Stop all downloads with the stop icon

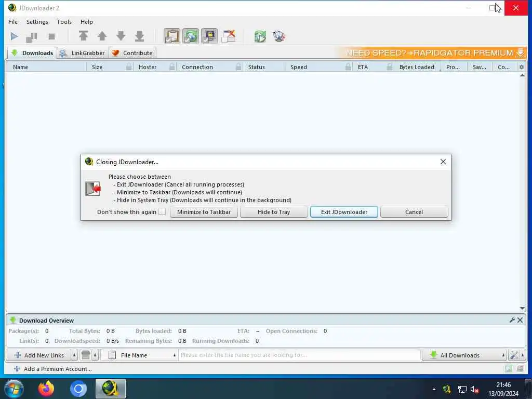tap(51, 36)
